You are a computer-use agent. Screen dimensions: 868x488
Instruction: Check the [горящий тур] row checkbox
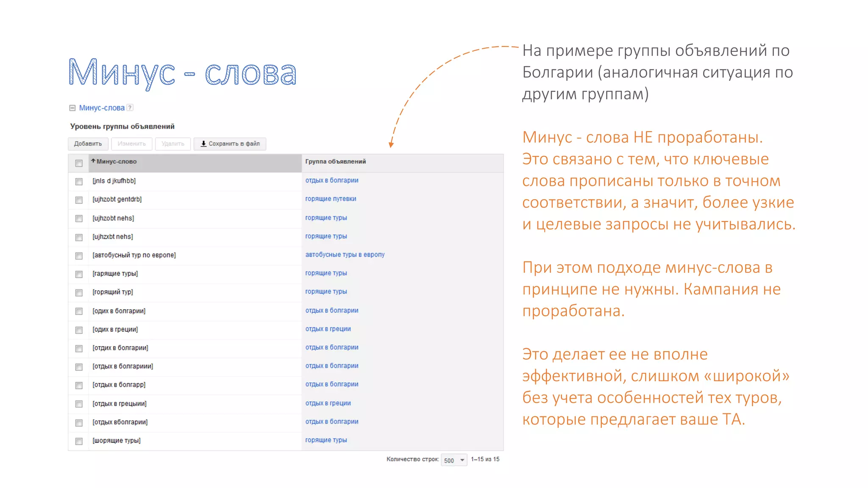79,293
